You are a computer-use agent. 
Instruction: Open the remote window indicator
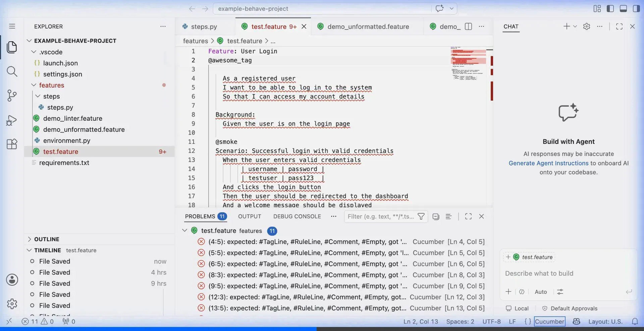(x=9, y=321)
